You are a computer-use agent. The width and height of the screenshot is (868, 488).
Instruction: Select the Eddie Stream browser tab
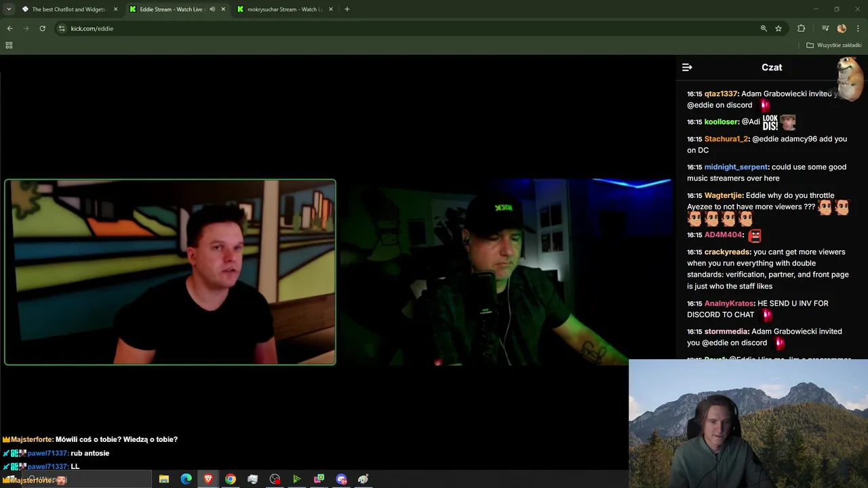(171, 9)
